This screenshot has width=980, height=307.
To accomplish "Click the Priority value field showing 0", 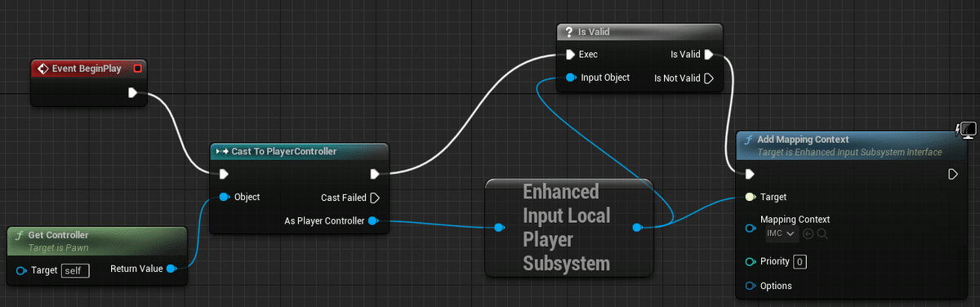I will (800, 262).
